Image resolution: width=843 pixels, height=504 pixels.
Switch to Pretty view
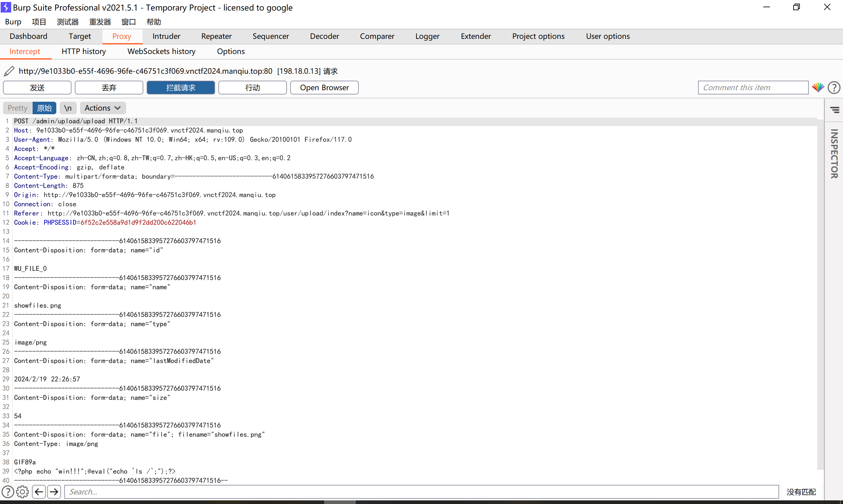coord(17,108)
